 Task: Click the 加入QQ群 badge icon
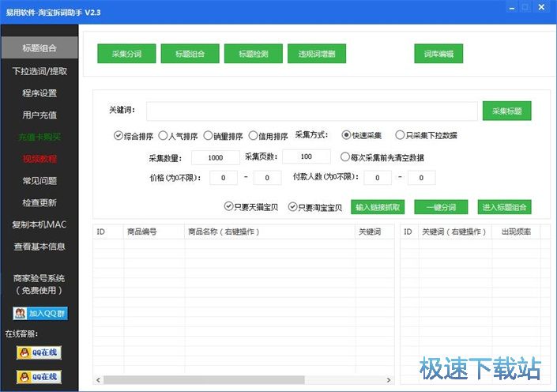[x=40, y=314]
